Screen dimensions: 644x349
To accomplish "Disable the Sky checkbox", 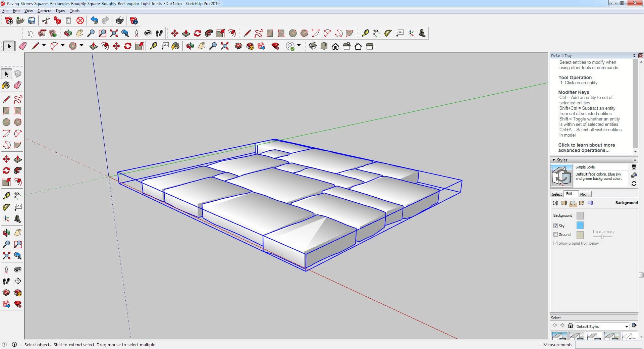I will coord(555,226).
